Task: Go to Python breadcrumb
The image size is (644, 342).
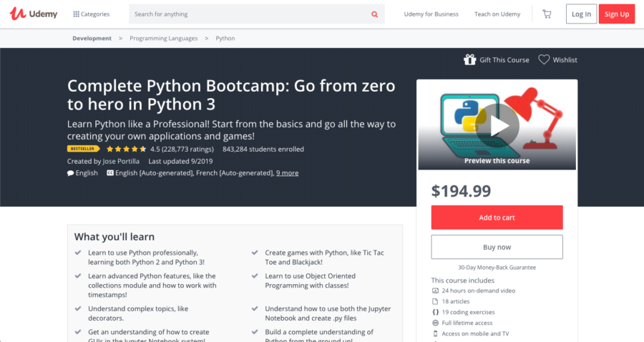Action: 225,38
